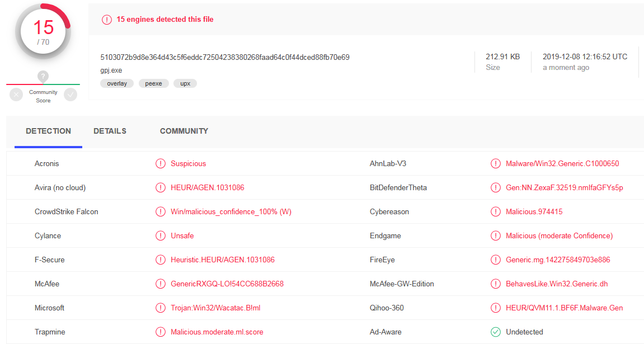The width and height of the screenshot is (644, 344).
Task: Switch to the COMMUNITY tab
Action: point(184,131)
